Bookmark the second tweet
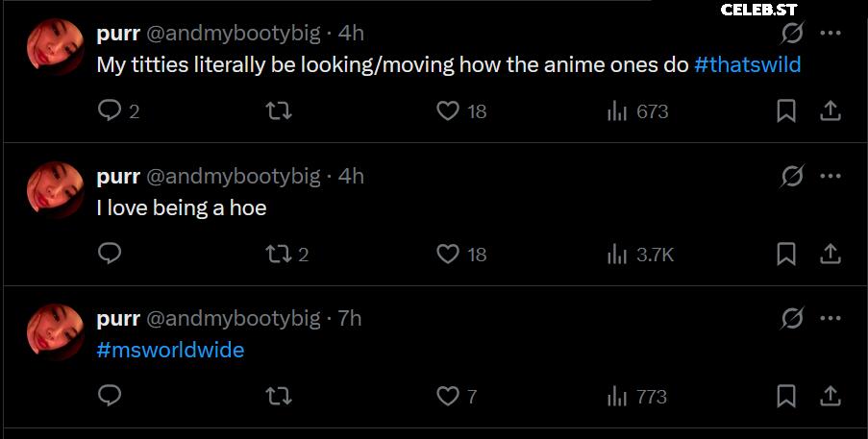Image resolution: width=868 pixels, height=439 pixels. coord(786,255)
